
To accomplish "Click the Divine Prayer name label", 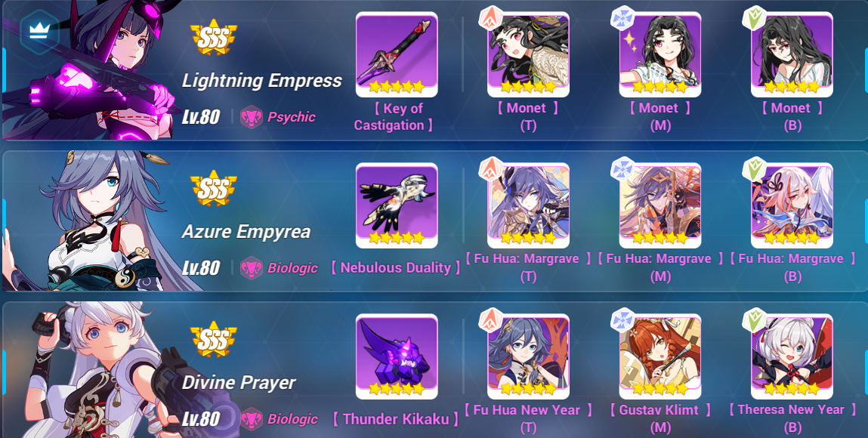I will [239, 383].
